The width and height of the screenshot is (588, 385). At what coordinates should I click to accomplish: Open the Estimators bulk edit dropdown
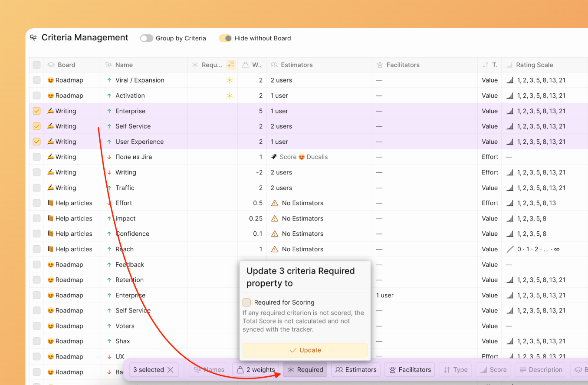[x=356, y=370]
